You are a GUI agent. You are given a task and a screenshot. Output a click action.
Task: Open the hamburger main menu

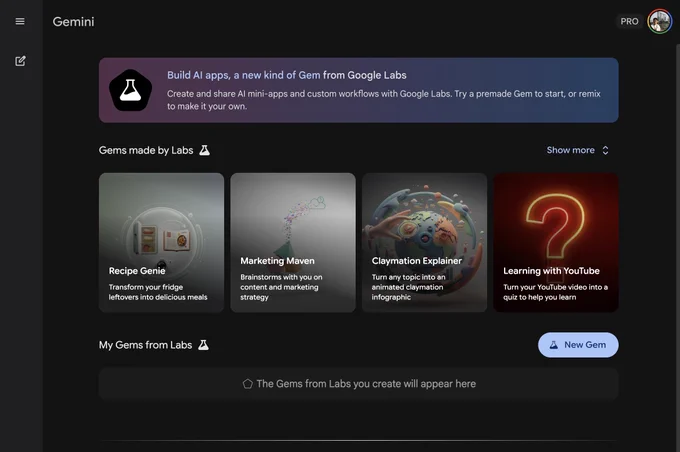coord(20,21)
